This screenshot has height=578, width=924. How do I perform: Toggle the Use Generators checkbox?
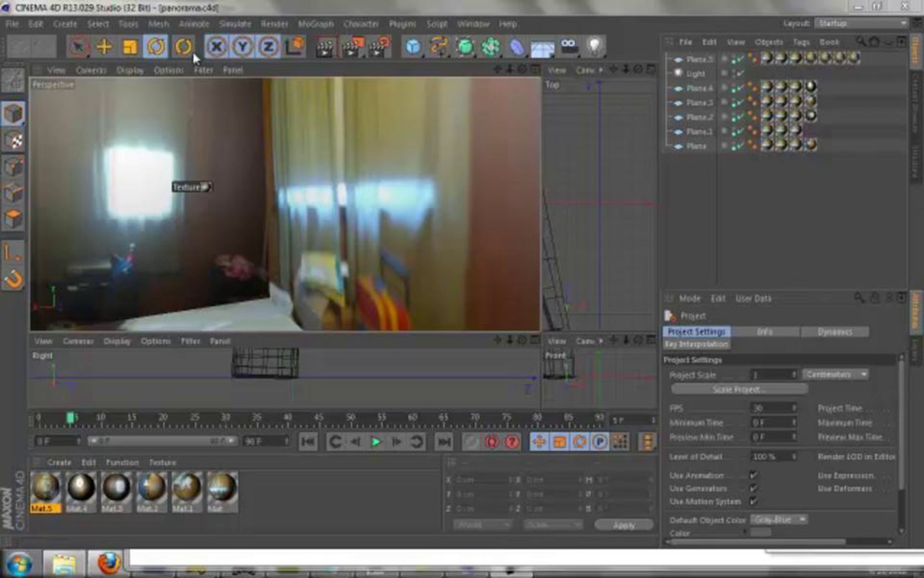tap(753, 488)
